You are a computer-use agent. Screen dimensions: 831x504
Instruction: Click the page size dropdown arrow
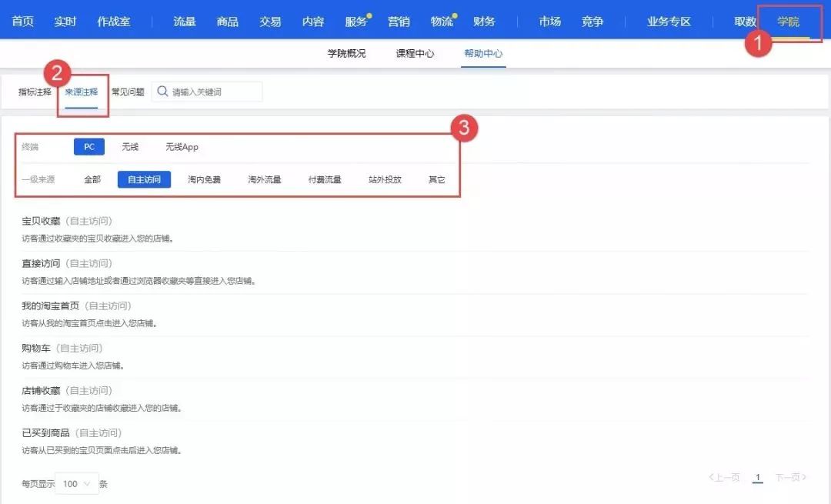(88, 484)
